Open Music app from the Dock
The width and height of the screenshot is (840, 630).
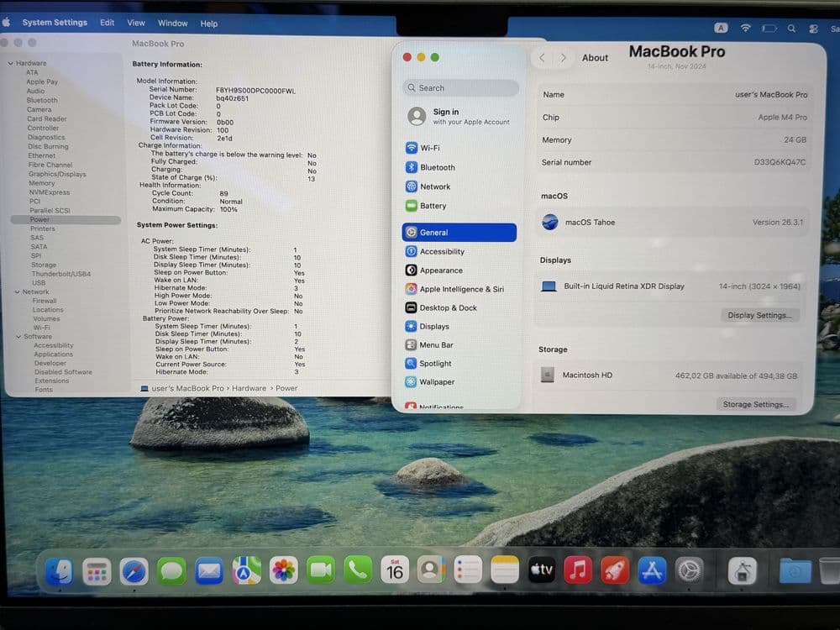tap(578, 570)
